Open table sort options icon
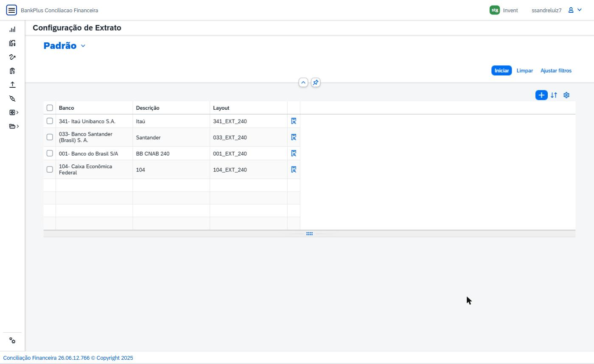The width and height of the screenshot is (594, 364). pyautogui.click(x=554, y=95)
